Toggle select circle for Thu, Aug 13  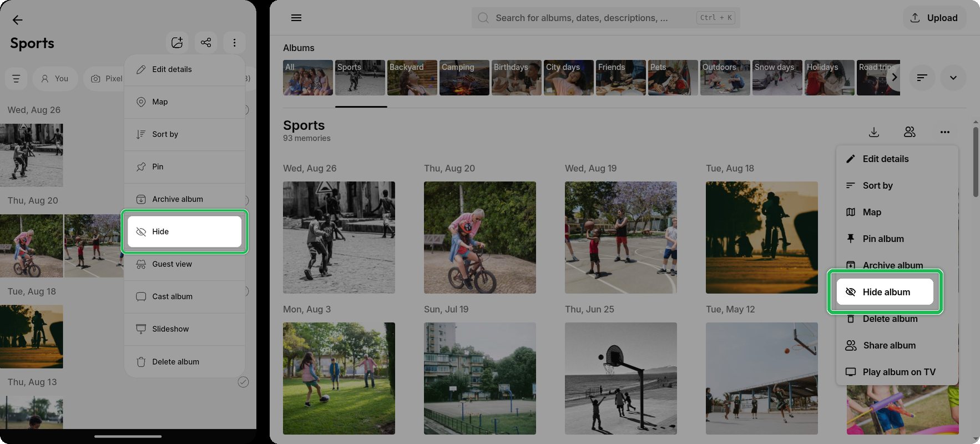click(x=243, y=382)
